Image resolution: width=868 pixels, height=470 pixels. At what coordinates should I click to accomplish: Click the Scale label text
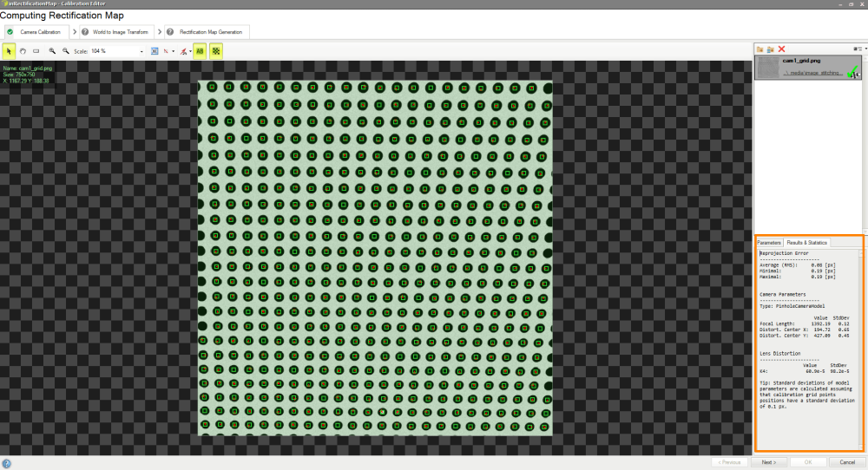pos(81,51)
